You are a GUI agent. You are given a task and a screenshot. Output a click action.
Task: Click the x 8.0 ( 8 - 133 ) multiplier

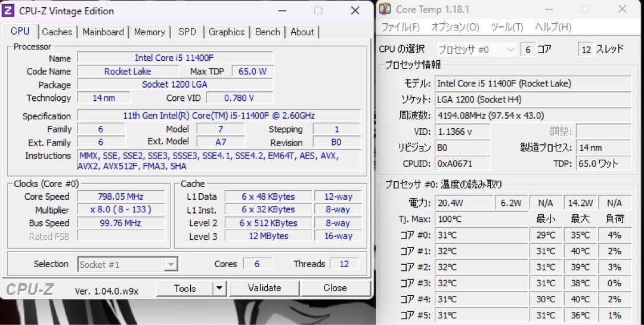tap(120, 209)
